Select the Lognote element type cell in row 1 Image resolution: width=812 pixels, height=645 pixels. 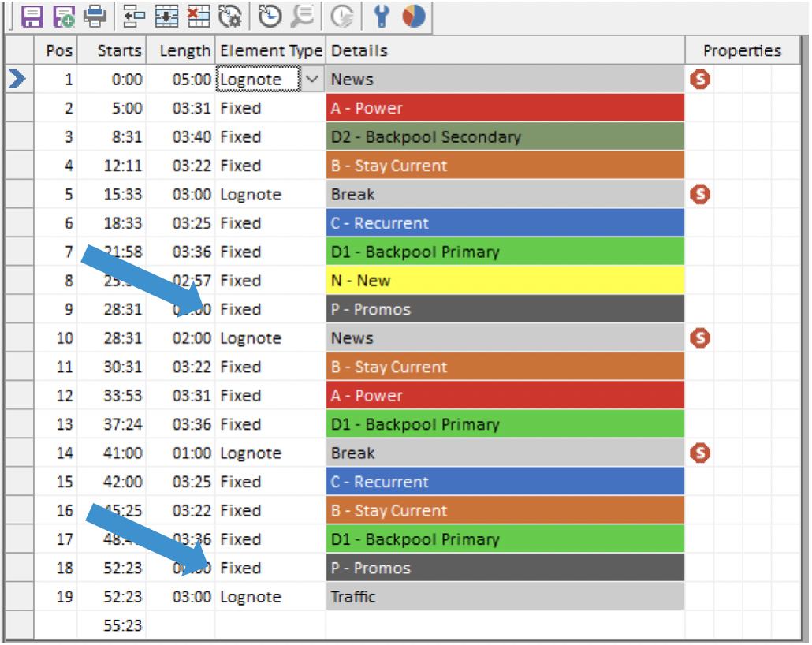point(257,80)
